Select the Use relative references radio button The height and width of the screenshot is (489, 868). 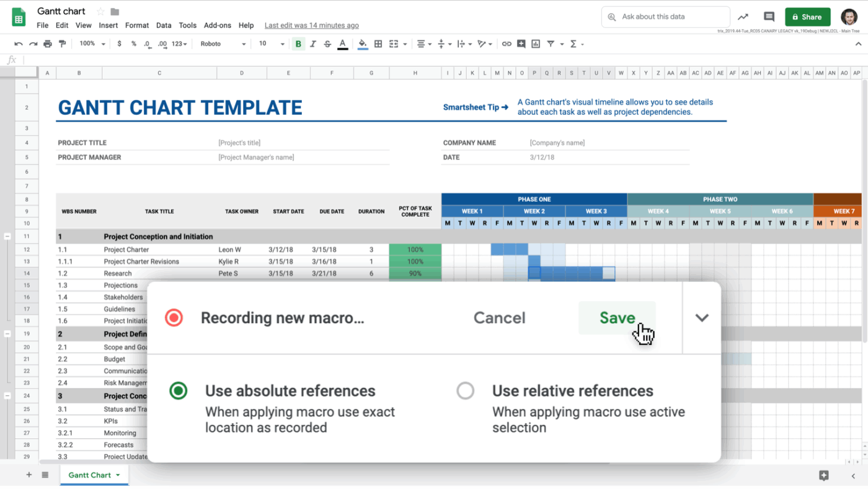466,391
